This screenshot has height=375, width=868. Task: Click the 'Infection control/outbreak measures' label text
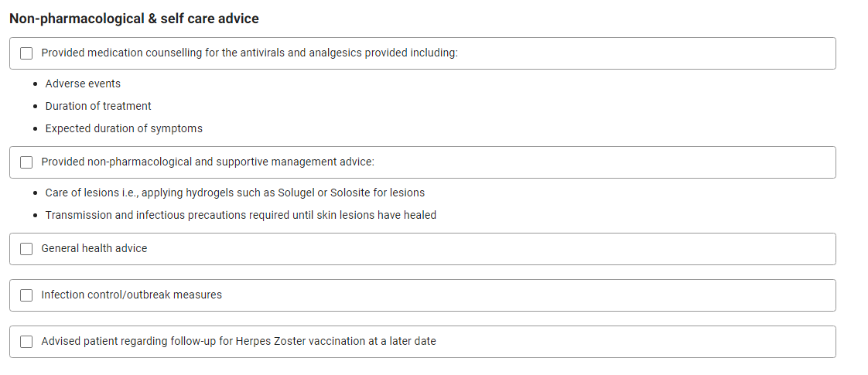(x=132, y=295)
